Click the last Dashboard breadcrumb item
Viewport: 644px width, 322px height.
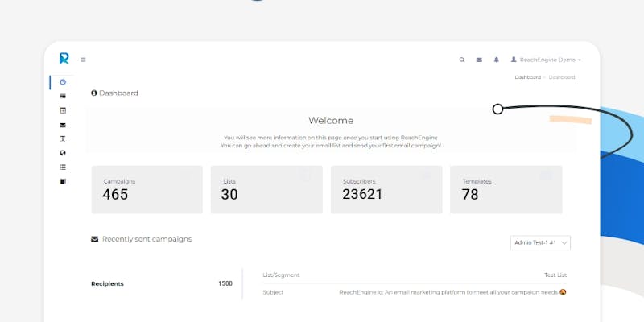[x=562, y=77]
